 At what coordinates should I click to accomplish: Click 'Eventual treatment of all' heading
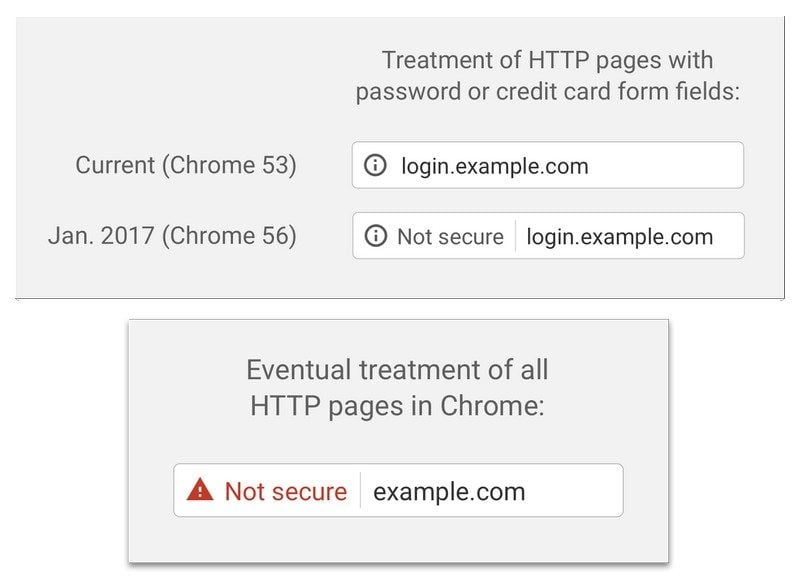pos(397,370)
